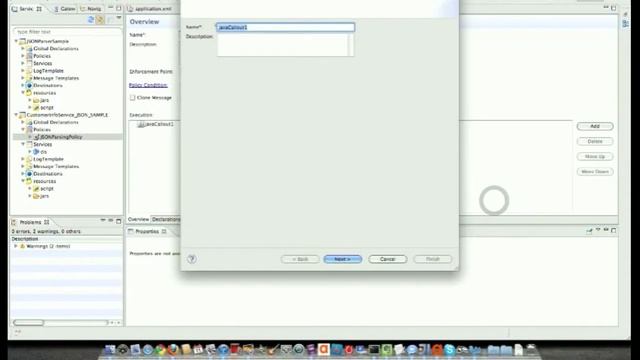Click the Policies icon under JSONParserSample
This screenshot has height=360, width=640.
pos(29,56)
